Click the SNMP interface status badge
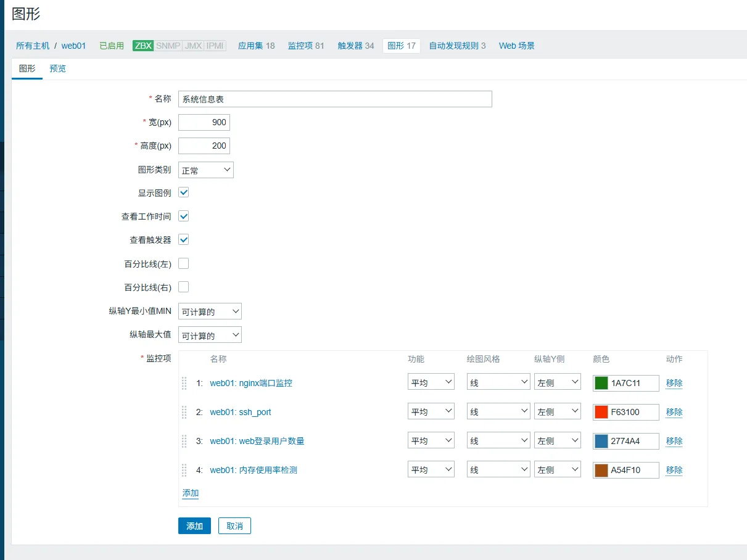The image size is (747, 560). 168,46
